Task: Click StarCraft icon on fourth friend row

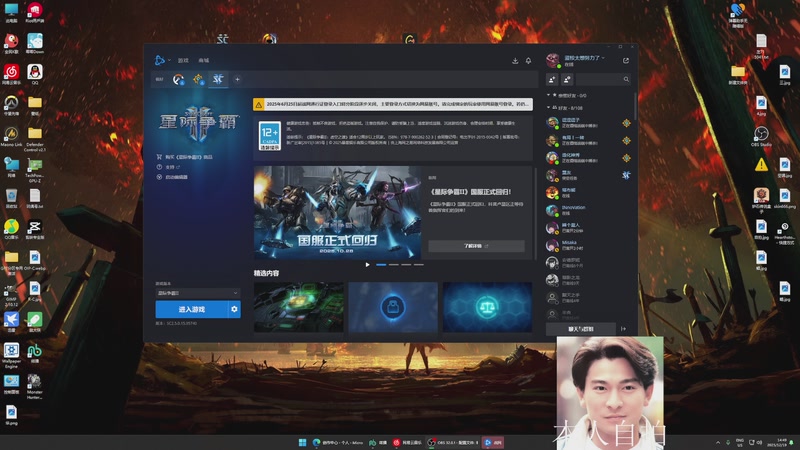Action: click(626, 176)
